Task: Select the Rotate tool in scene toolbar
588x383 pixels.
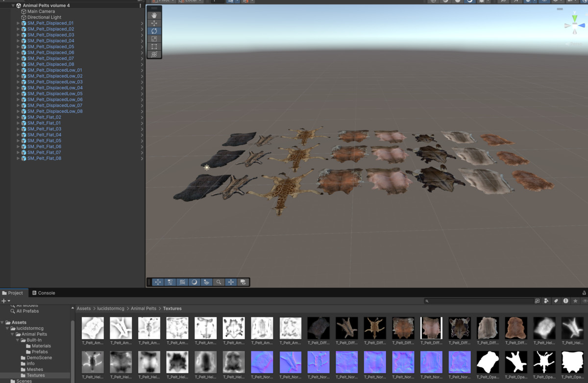Action: point(154,31)
